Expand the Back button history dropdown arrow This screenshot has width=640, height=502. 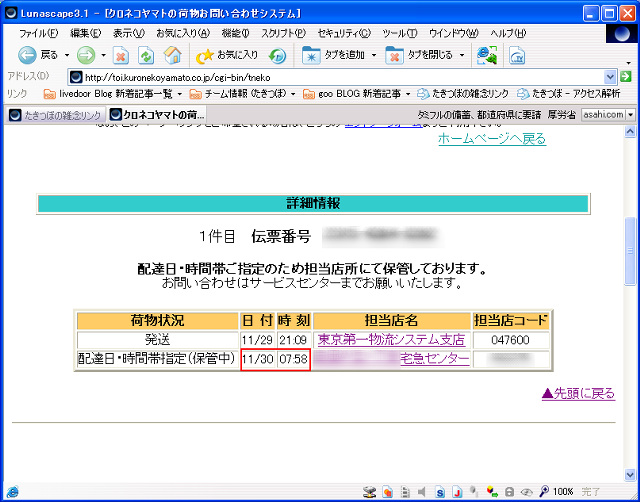point(65,55)
